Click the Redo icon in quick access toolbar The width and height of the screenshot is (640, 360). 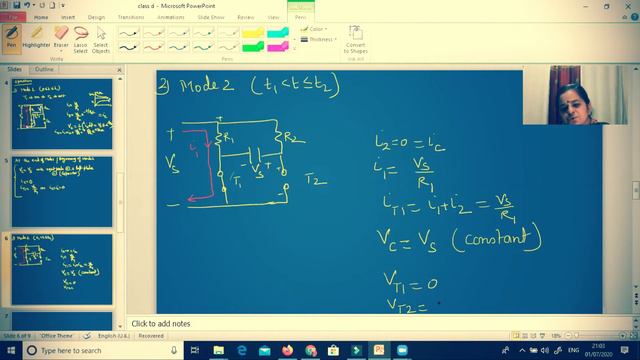click(x=42, y=5)
